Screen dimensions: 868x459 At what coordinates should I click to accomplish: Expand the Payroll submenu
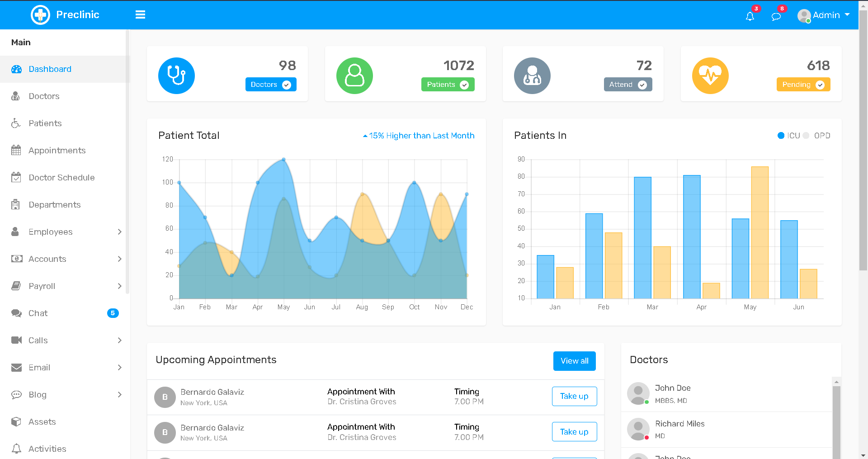coord(119,286)
